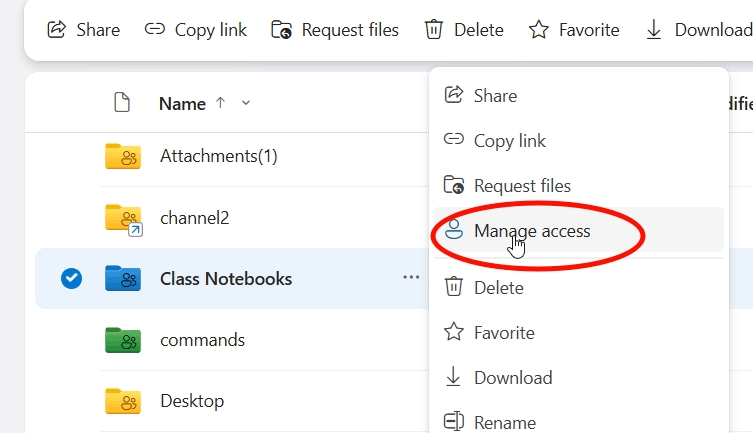753x433 pixels.
Task: Choose Manage access in the context menu
Action: tap(531, 231)
